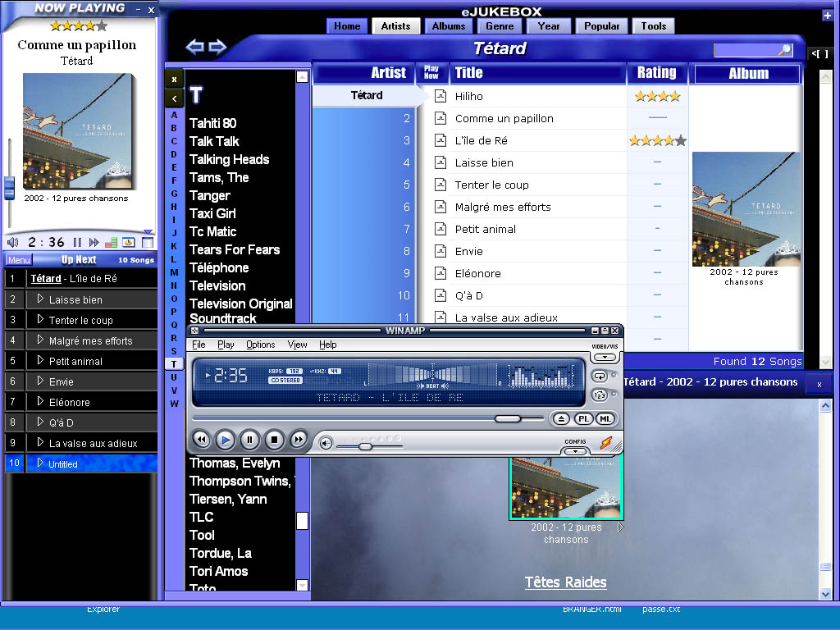Click the Winamp eject button
Viewport: 840px width, 630px height.
click(561, 419)
